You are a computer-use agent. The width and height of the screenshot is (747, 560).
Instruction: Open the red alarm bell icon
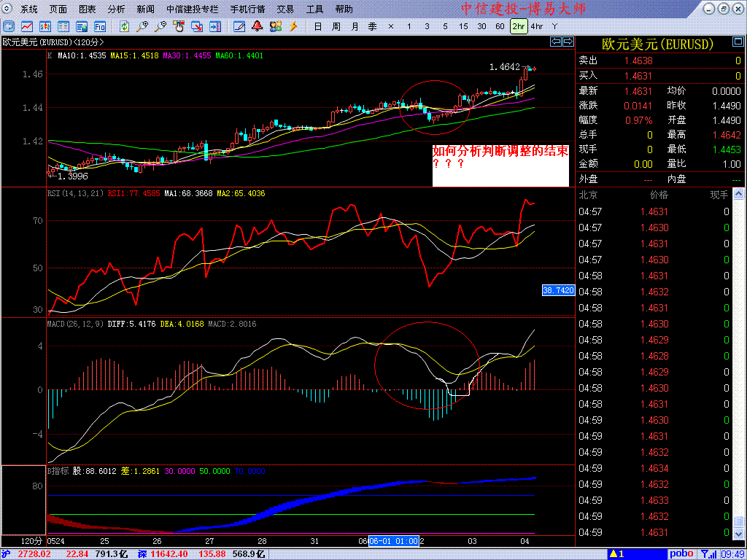click(x=258, y=26)
